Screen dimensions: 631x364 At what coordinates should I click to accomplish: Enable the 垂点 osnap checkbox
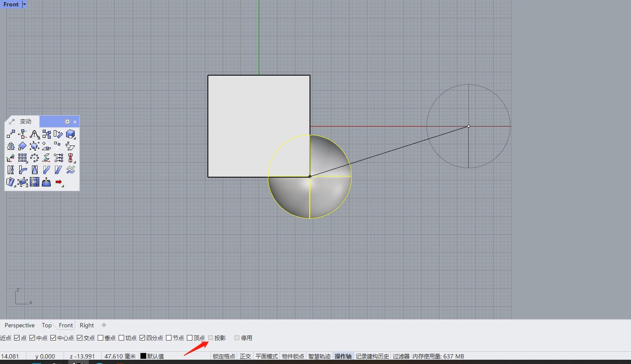pos(100,338)
